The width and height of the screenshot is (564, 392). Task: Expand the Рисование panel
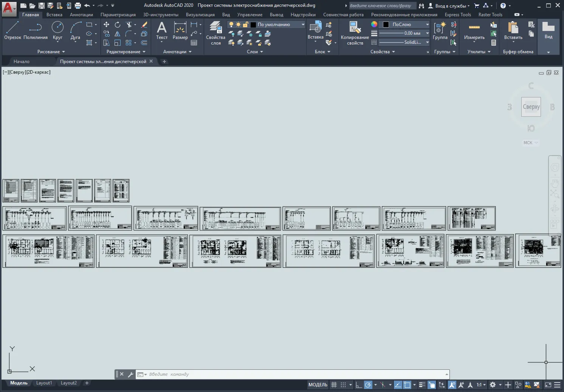pyautogui.click(x=51, y=52)
